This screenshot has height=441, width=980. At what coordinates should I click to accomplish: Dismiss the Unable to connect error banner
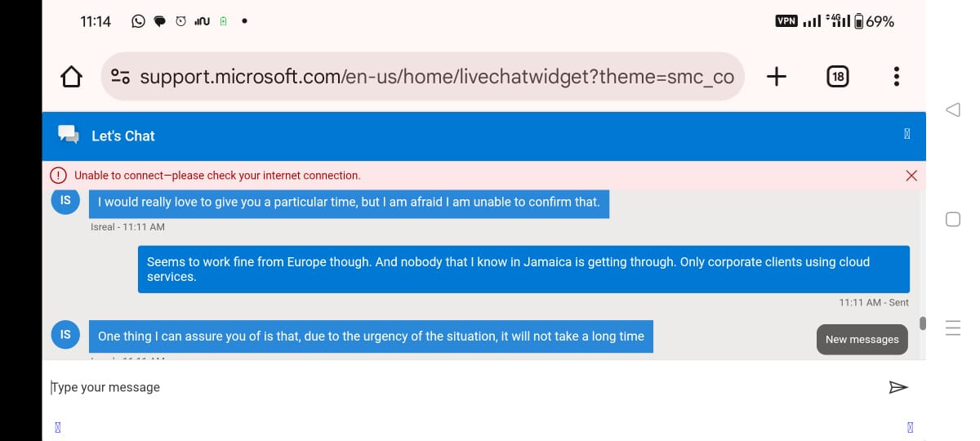coord(911,176)
